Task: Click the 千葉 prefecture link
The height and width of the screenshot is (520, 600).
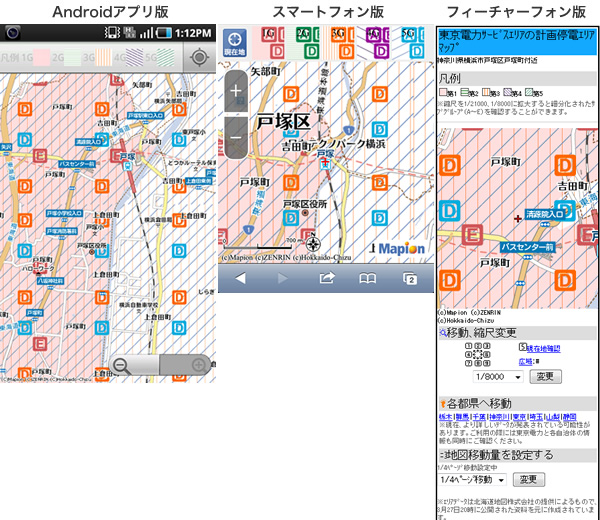Action: [479, 417]
